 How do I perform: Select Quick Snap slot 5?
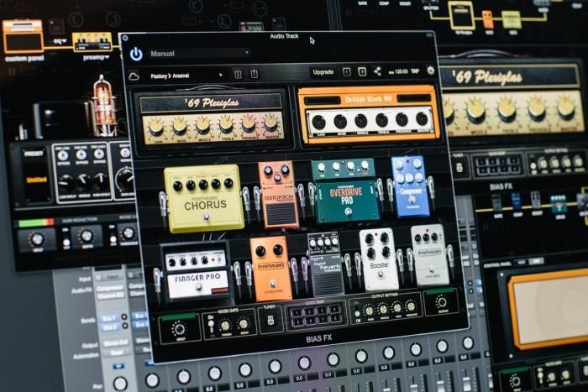click(298, 323)
